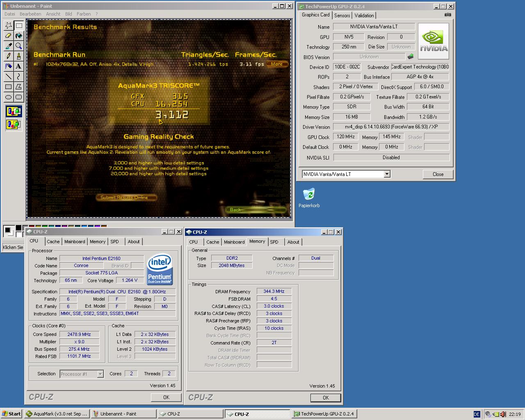Click the Name field NVIDIA Vanta/Vanta LT
This screenshot has height=420, width=525.
pyautogui.click(x=374, y=27)
